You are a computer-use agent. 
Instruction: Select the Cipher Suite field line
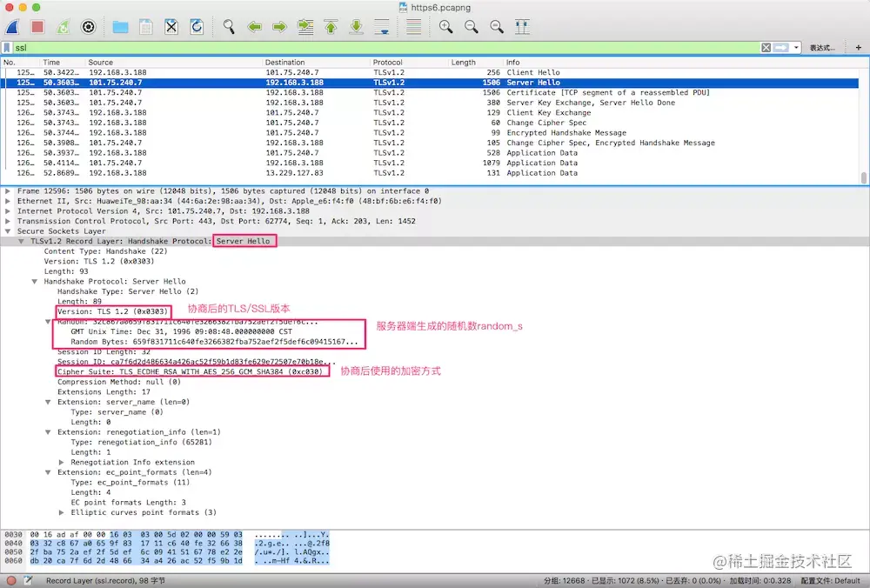click(190, 371)
